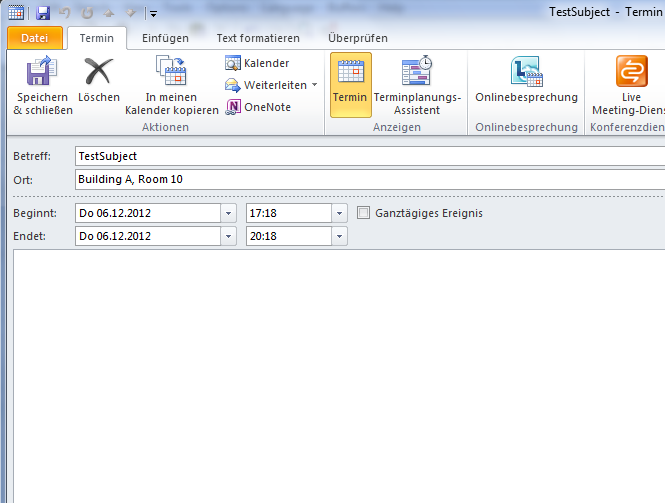Click the Betreff field containing TestSubject
Screen dimensions: 665x503
(x=368, y=156)
